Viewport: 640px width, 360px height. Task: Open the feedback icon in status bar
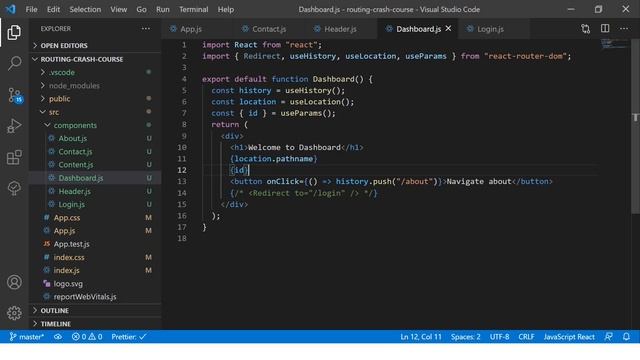click(x=608, y=337)
